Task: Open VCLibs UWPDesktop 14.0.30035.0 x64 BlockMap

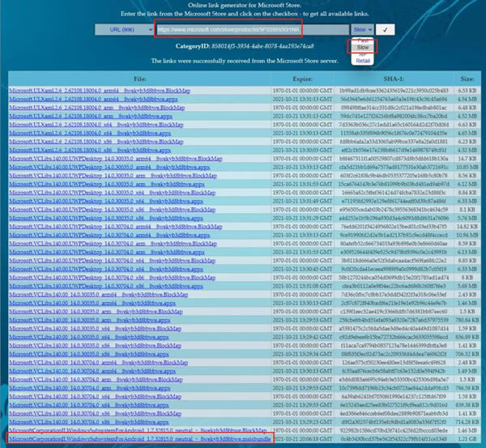Action: coord(113,193)
